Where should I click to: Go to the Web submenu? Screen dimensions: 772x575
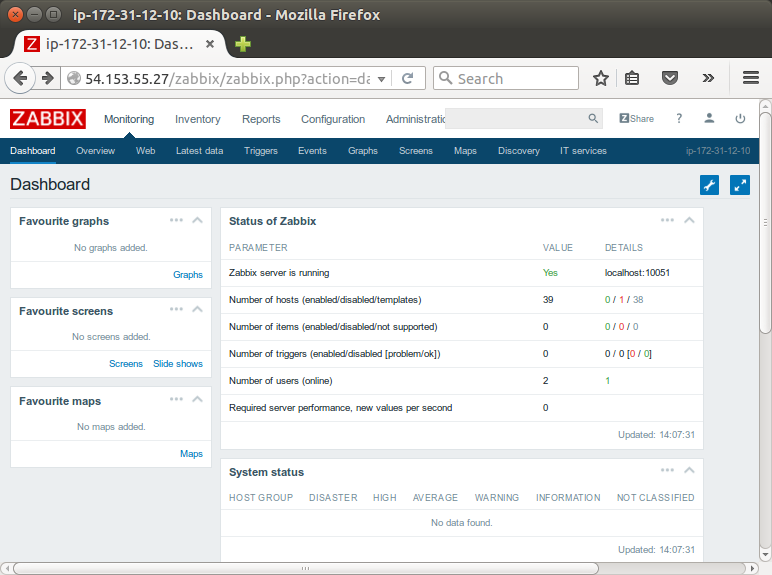click(x=145, y=151)
